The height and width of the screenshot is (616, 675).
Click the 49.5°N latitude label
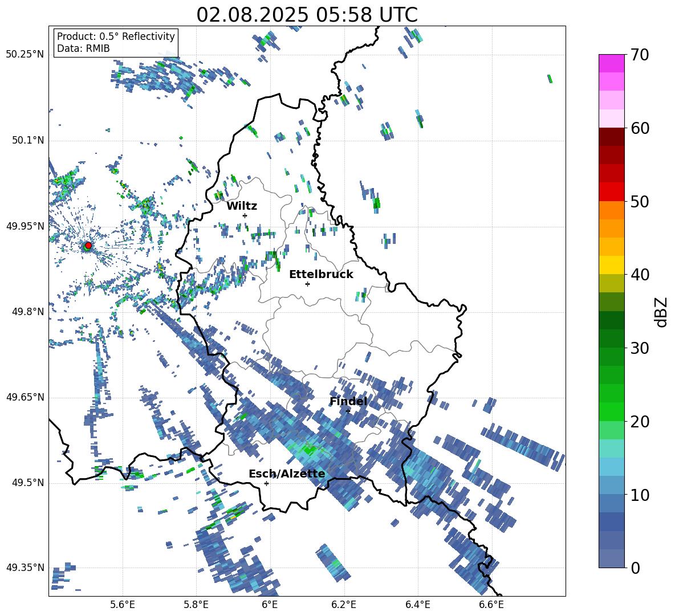29,483
